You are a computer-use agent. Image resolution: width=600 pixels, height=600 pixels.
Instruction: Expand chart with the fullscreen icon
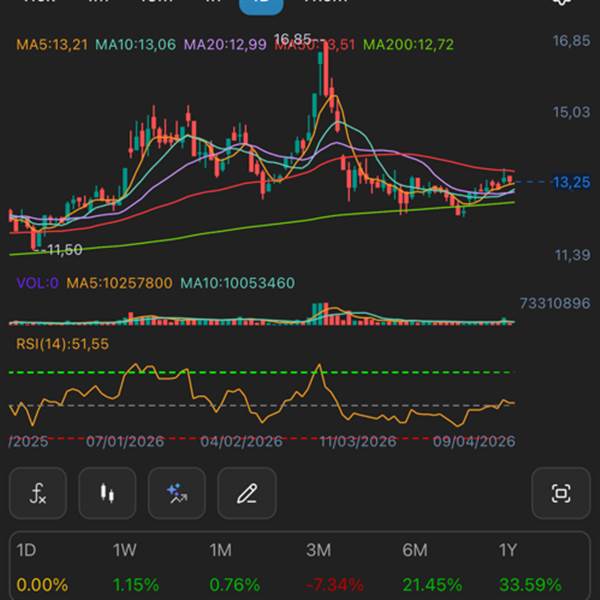561,493
